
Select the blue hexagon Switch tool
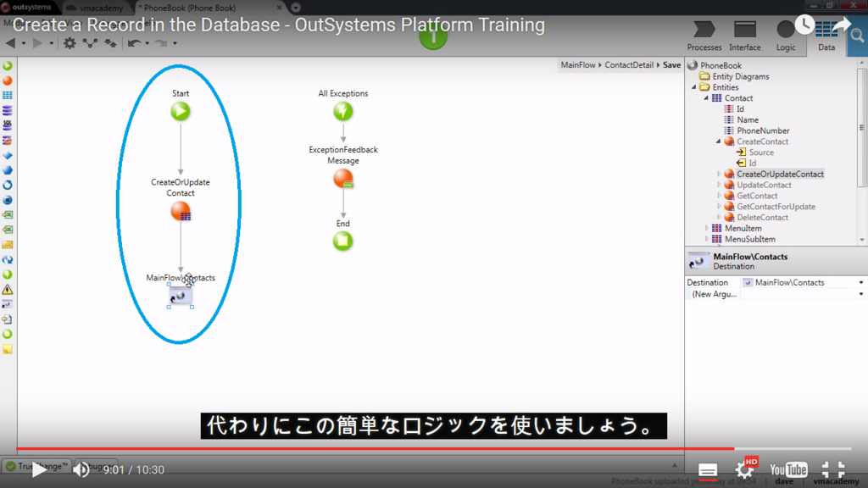click(x=7, y=170)
